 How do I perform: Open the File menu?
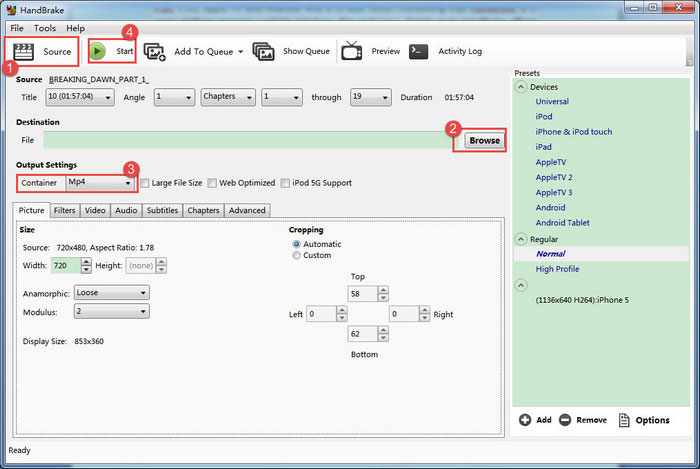17,28
